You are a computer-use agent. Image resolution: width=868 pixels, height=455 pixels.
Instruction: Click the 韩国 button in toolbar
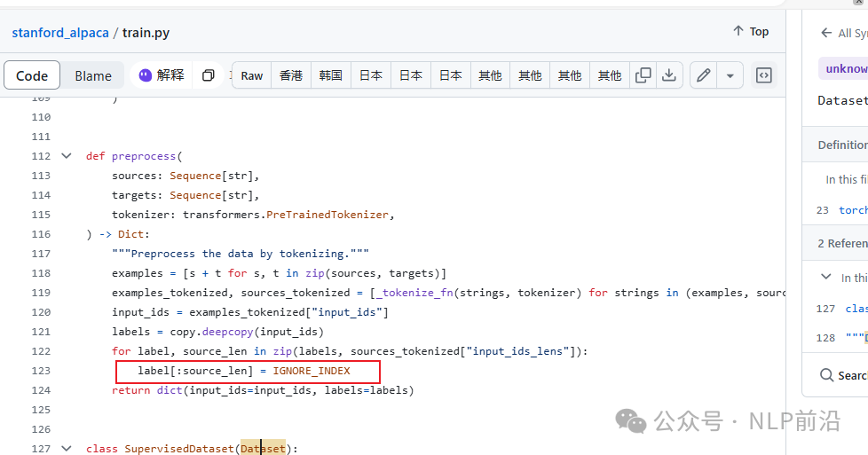331,75
